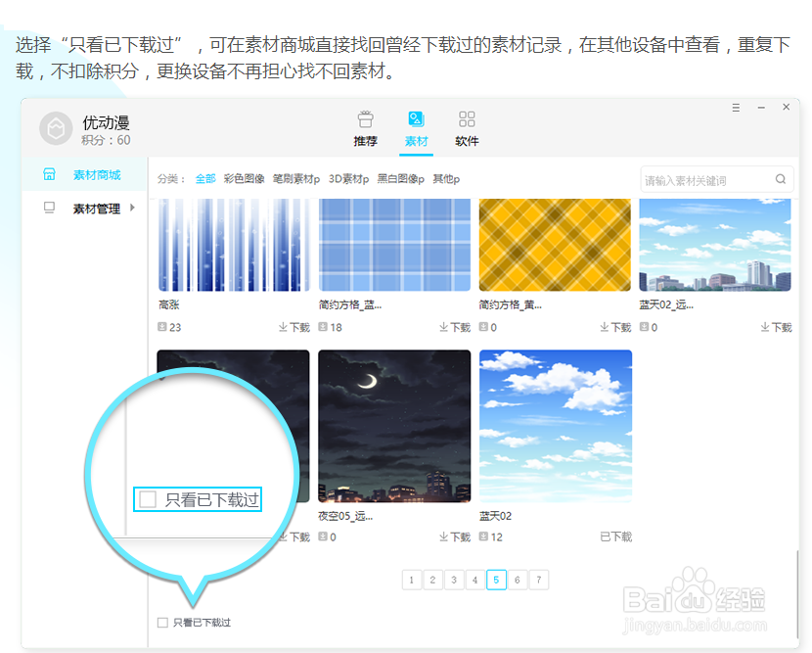
Task: Go to page 1
Action: click(412, 580)
